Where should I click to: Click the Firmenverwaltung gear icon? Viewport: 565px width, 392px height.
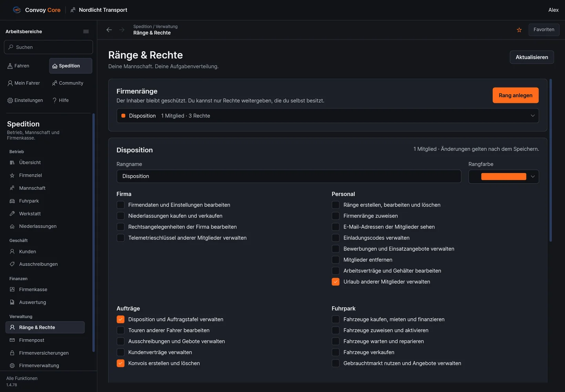point(12,365)
